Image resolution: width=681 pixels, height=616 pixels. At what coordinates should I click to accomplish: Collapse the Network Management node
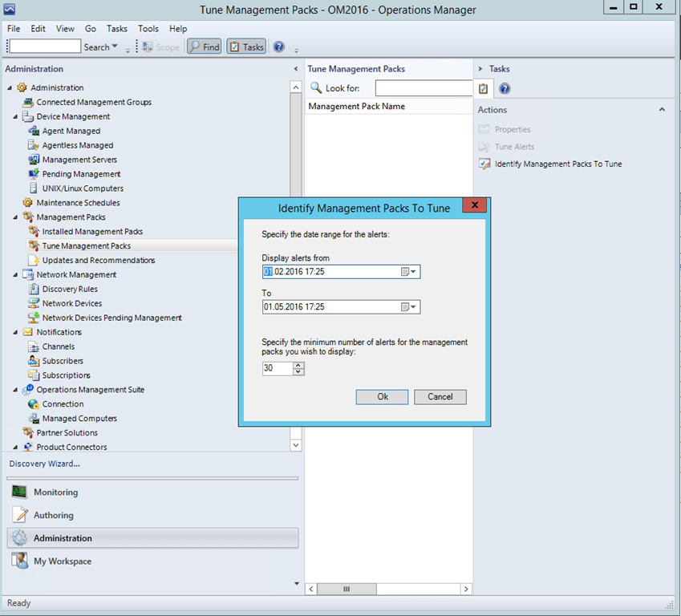15,274
